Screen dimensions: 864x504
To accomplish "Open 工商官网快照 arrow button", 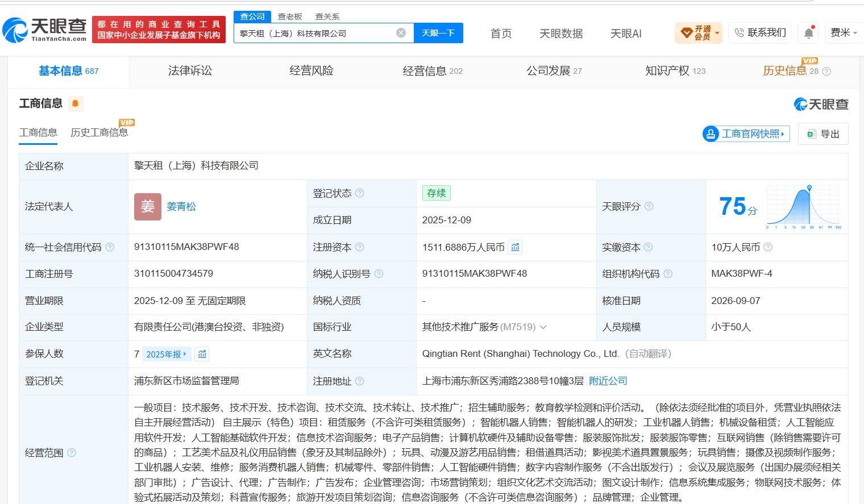I will (x=746, y=134).
